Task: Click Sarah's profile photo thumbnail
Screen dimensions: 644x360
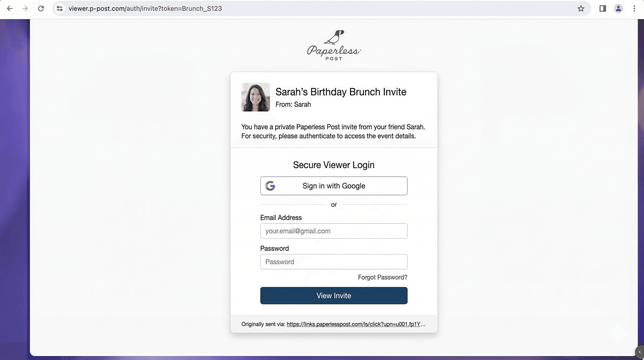Action: 256,97
